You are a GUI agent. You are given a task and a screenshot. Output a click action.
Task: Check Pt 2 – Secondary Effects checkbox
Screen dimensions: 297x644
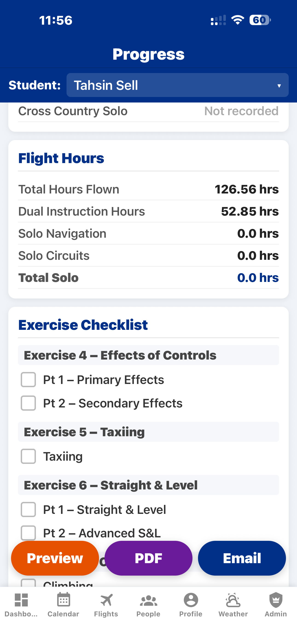point(28,403)
